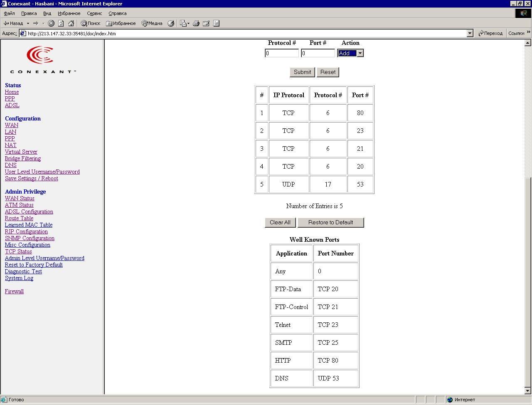Screen dimensions: 532x405
Task: Open the Diagnostic Test link
Action: click(23, 271)
